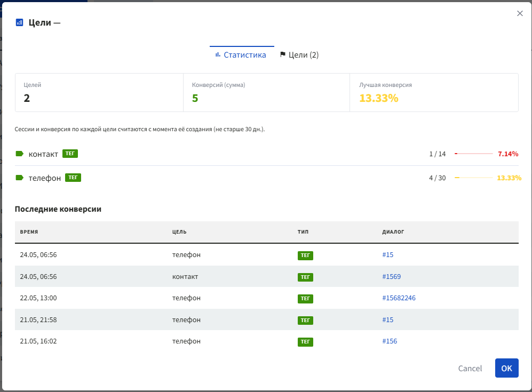This screenshot has width=532, height=392.
Task: Open dialog link #156
Action: click(x=390, y=341)
